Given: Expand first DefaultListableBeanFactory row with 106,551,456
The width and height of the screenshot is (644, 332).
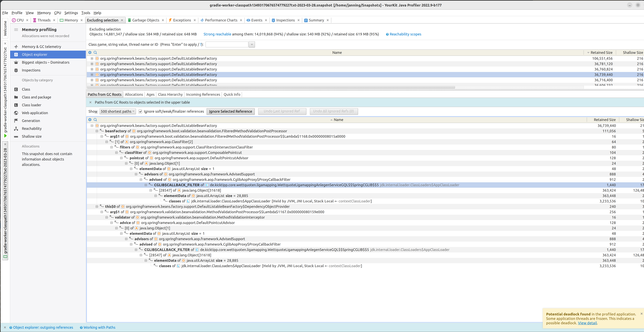Looking at the screenshot, I should tap(92, 59).
